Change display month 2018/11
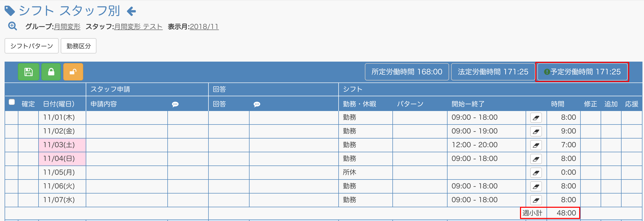The image size is (644, 221). 204,26
